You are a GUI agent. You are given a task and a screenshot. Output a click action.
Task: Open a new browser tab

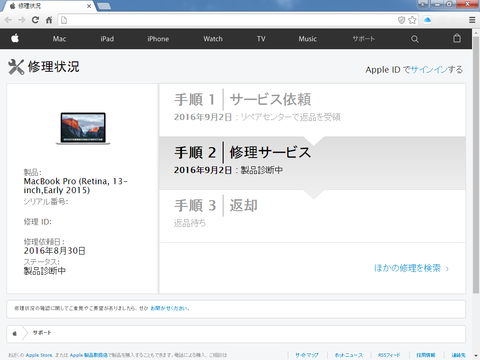(104, 6)
